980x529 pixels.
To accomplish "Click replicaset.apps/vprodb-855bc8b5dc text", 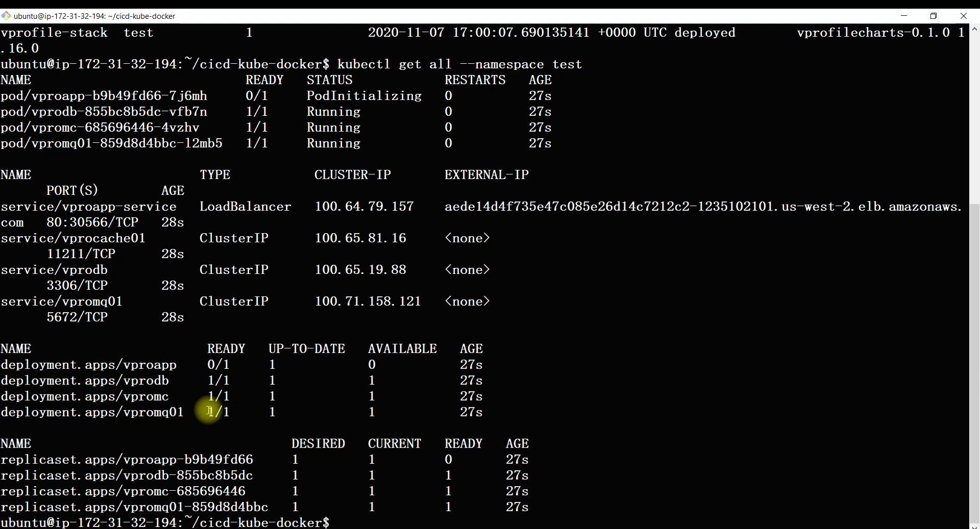I will (127, 475).
